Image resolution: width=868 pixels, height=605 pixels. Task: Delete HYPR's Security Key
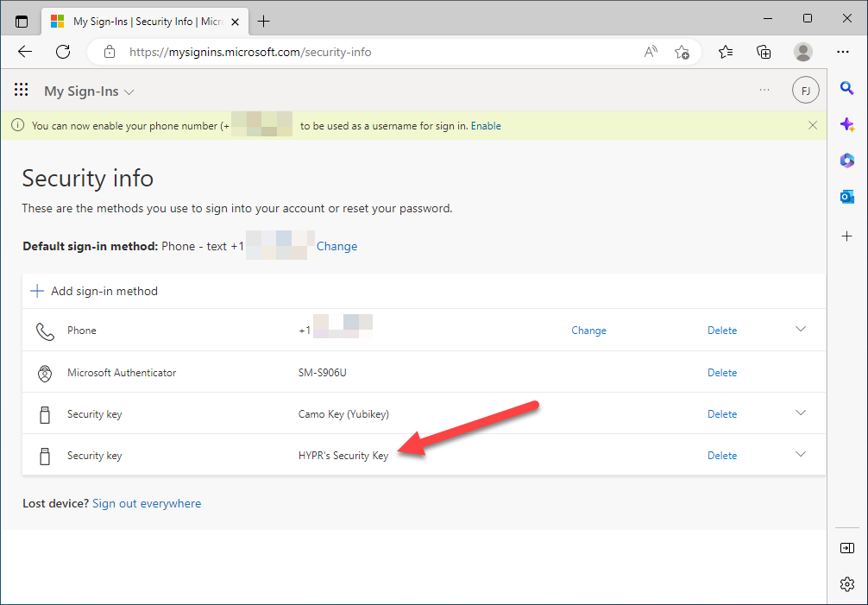722,456
